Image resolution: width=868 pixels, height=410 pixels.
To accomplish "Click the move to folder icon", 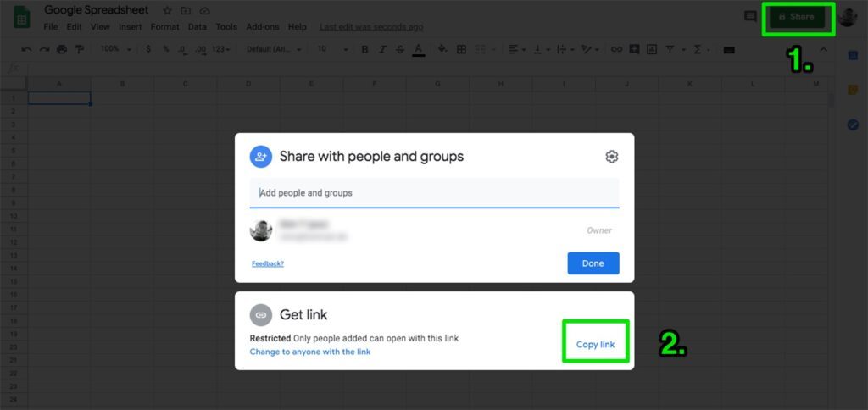I will tap(186, 10).
